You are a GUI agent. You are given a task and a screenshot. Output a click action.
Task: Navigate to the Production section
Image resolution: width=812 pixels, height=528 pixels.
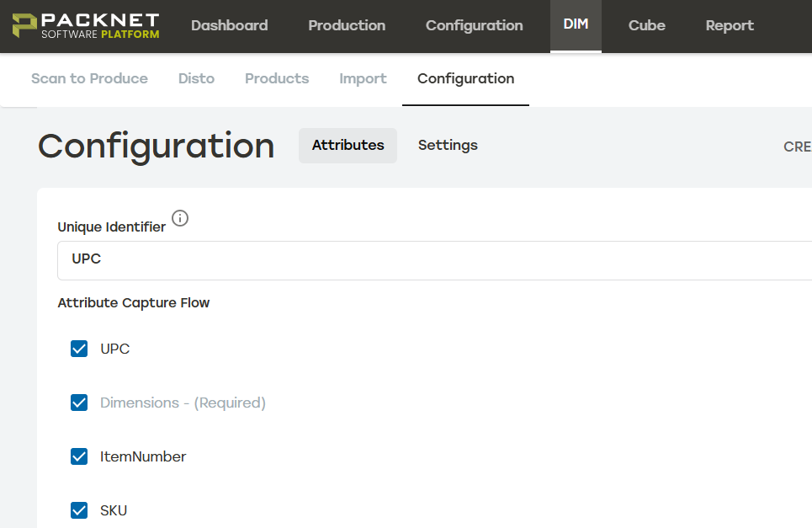pos(347,25)
